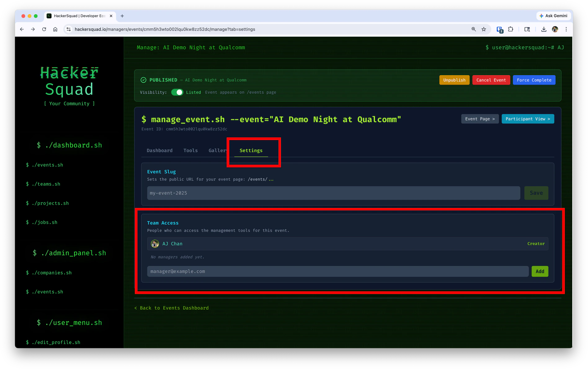Click AJ Chan's avatar in Team Access
588x369 pixels.
pyautogui.click(x=155, y=244)
